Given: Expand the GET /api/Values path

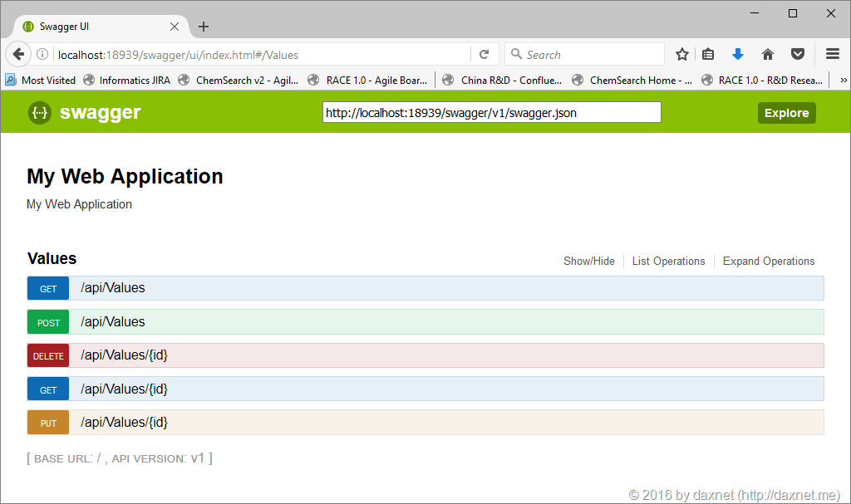Looking at the screenshot, I should [x=113, y=288].
